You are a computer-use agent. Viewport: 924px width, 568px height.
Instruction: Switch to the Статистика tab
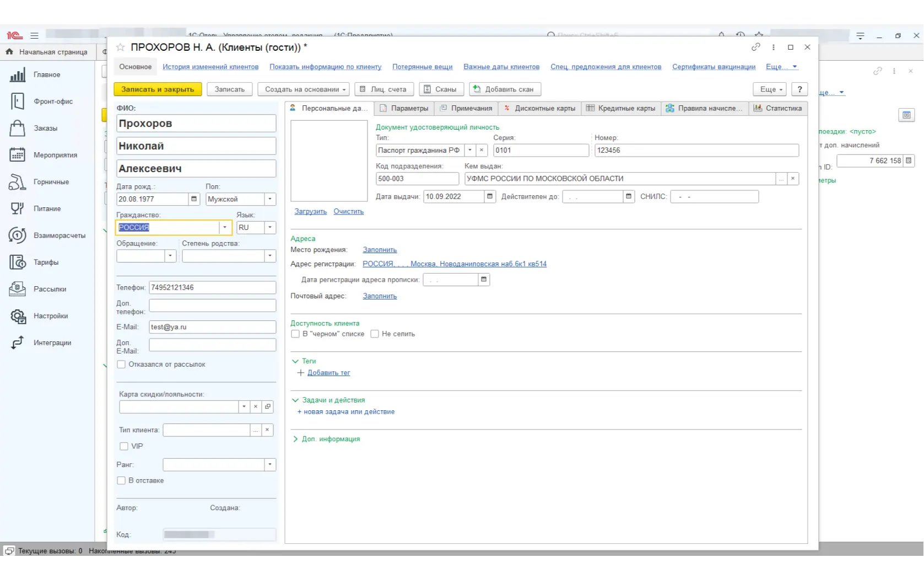(778, 109)
